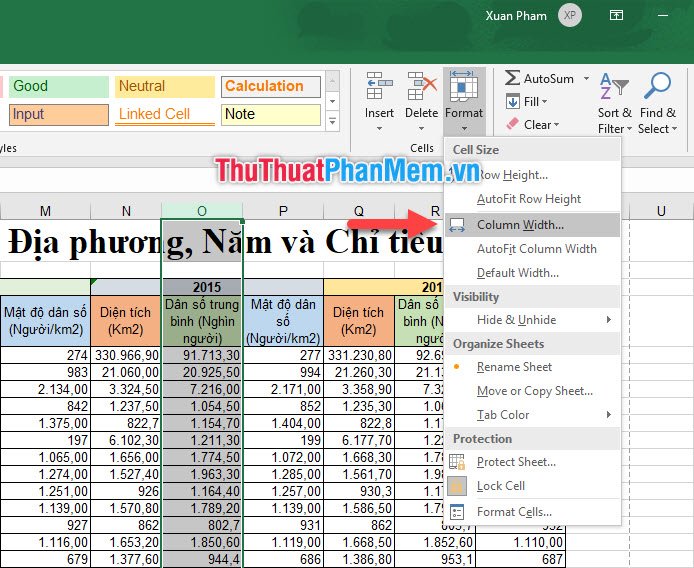Open the Delete dropdown arrow

[421, 129]
